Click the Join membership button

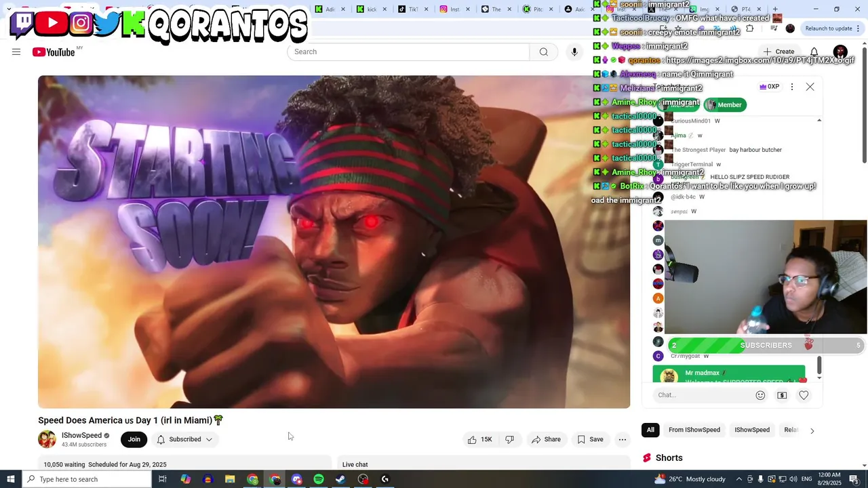coord(134,439)
